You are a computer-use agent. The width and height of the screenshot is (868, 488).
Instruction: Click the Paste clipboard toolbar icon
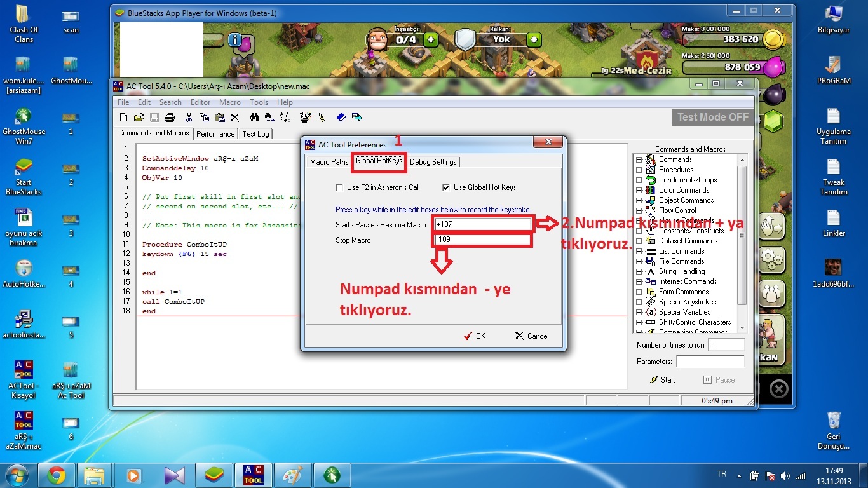219,118
